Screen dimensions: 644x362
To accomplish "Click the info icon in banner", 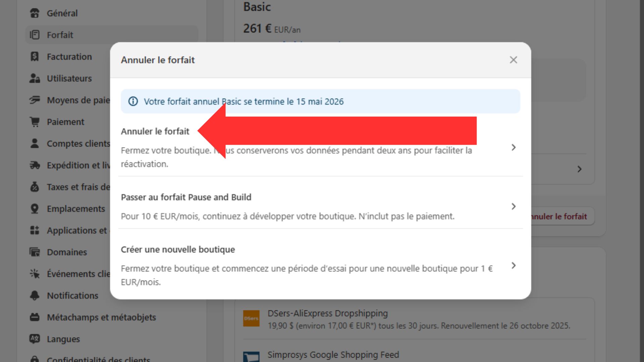I will (x=133, y=101).
